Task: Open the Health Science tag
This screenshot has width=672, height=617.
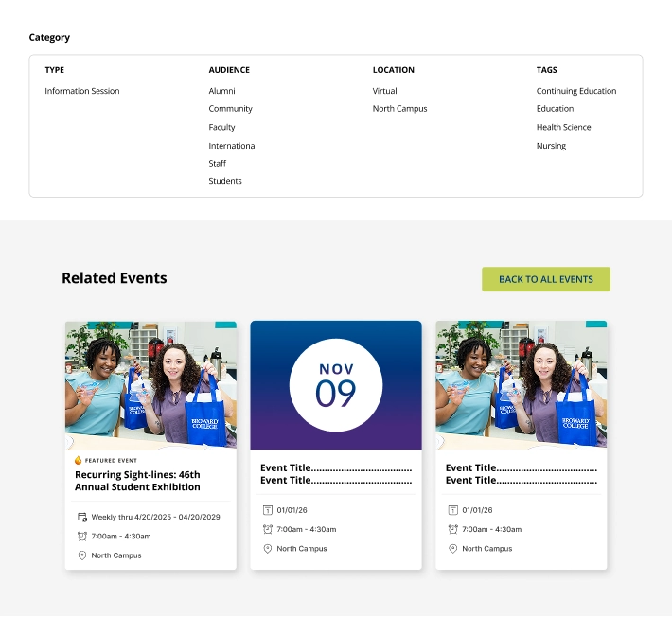Action: click(563, 127)
